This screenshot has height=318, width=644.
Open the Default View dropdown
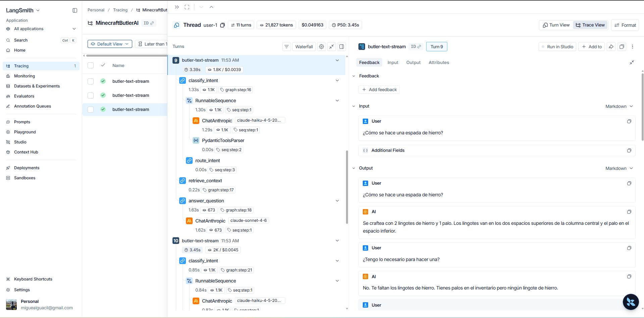tap(110, 44)
